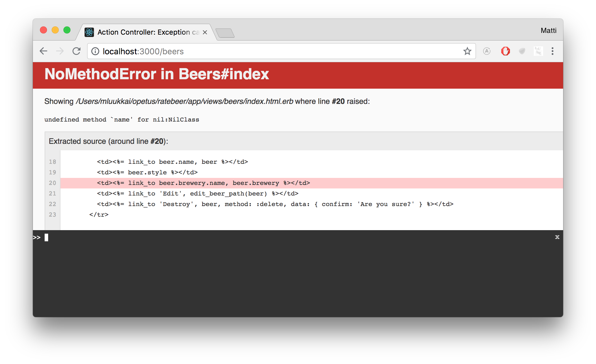This screenshot has height=364, width=596.
Task: Click the circled letter A extension icon
Action: (x=487, y=51)
